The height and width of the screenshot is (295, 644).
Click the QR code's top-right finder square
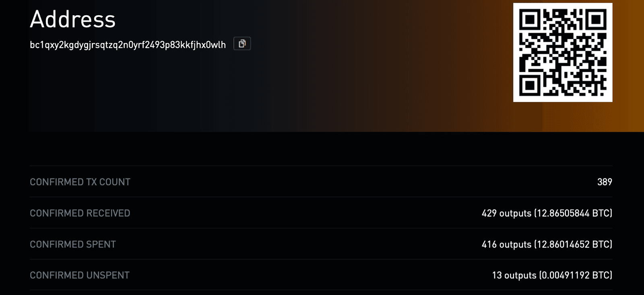(x=596, y=19)
